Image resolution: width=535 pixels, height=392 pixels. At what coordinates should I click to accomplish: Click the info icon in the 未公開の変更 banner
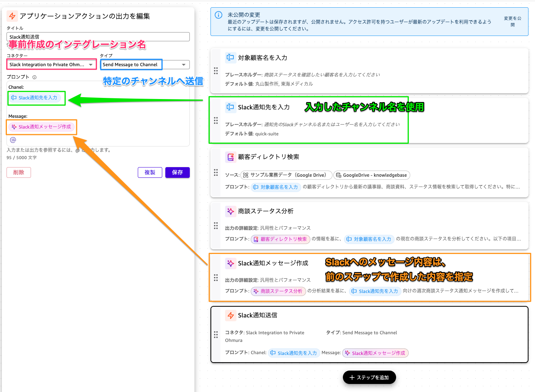pos(219,15)
